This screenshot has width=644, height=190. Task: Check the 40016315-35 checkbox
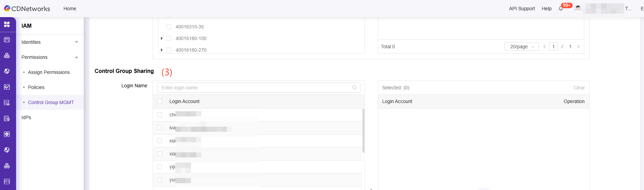coord(169,27)
